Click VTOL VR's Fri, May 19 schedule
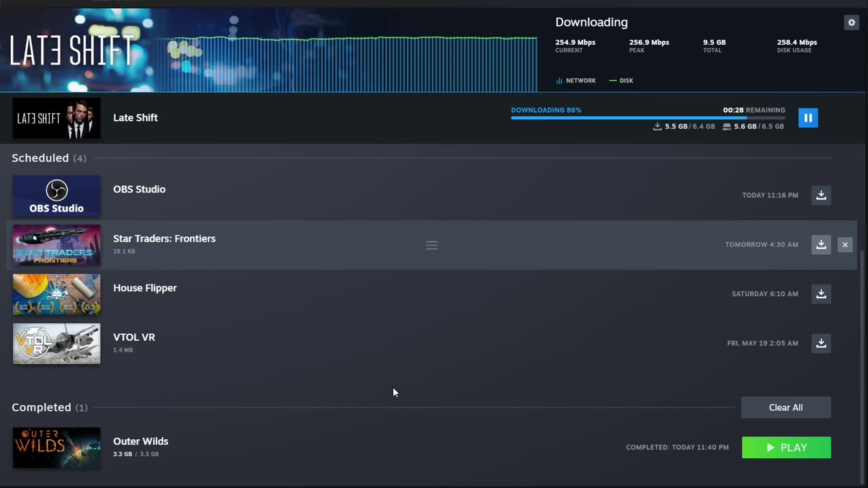 (x=762, y=344)
